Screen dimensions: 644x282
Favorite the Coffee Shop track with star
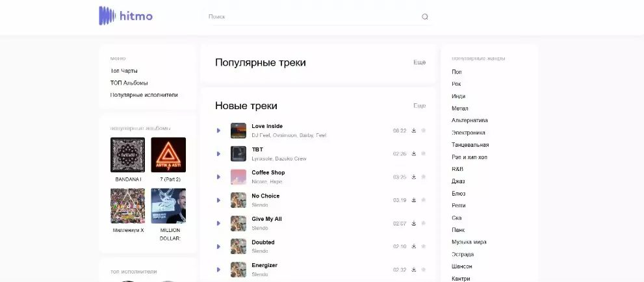424,177
